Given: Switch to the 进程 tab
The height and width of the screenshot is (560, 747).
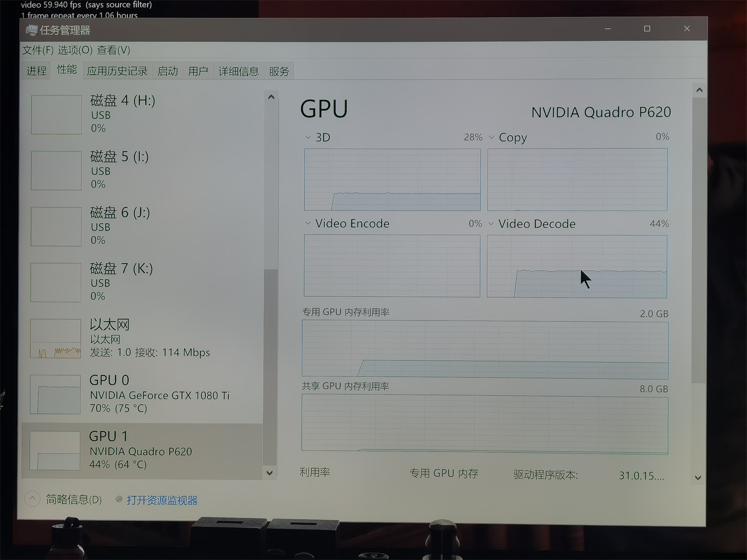Looking at the screenshot, I should click(36, 71).
